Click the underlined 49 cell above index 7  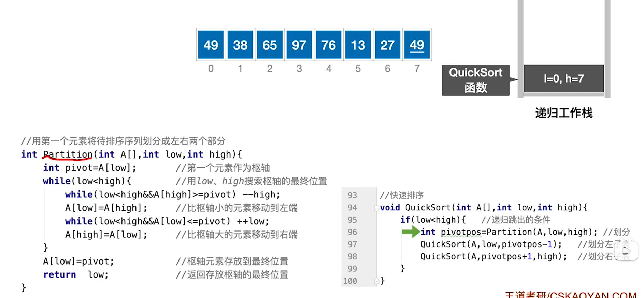[x=417, y=45]
